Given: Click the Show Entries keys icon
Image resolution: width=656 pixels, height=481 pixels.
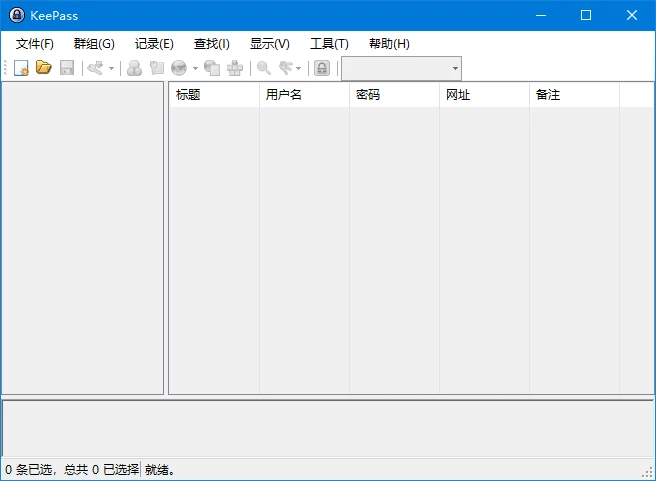Looking at the screenshot, I should tap(287, 68).
